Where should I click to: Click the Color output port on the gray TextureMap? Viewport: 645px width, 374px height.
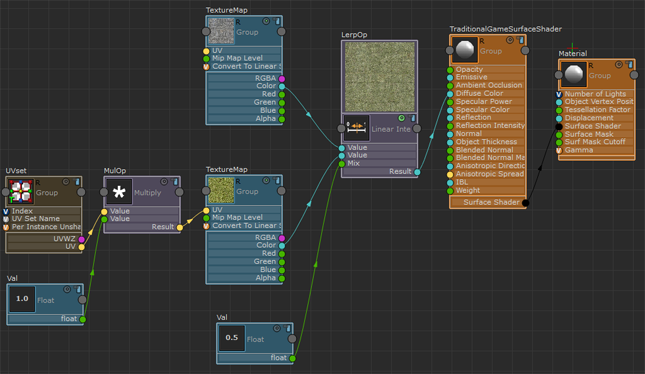282,86
